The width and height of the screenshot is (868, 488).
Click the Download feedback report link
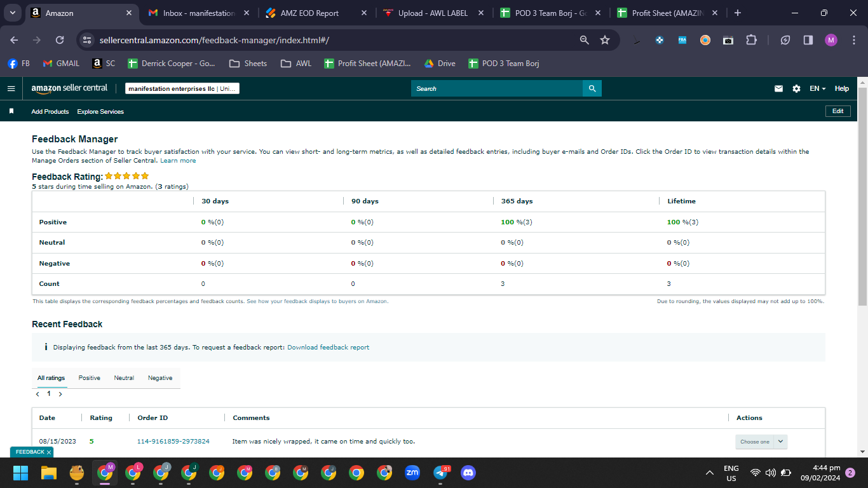328,348
